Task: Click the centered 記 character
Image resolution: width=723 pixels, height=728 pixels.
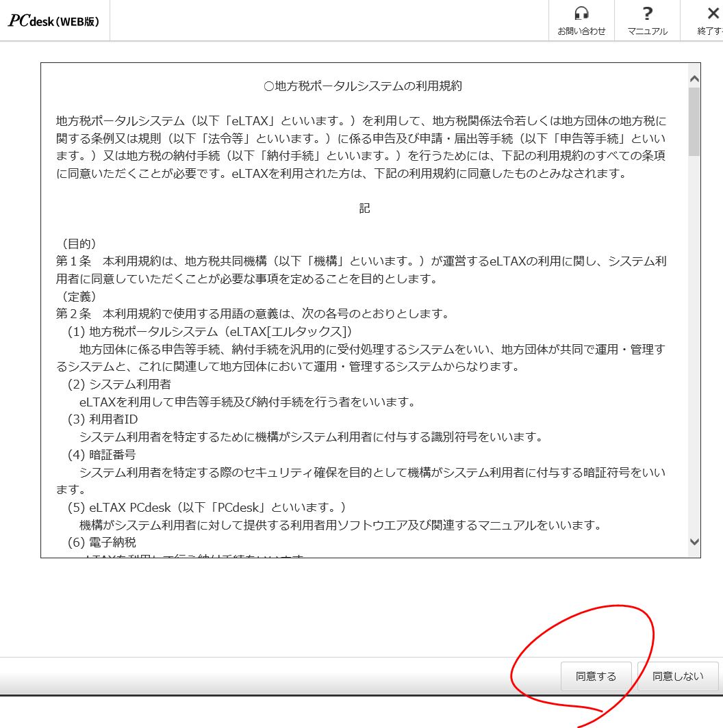Action: pyautogui.click(x=364, y=208)
